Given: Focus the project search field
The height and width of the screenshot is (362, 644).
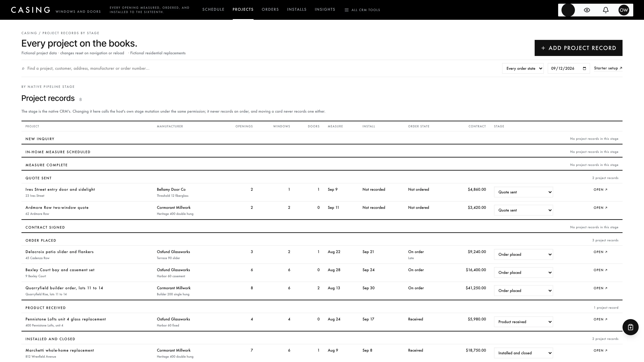Looking at the screenshot, I should [260, 68].
